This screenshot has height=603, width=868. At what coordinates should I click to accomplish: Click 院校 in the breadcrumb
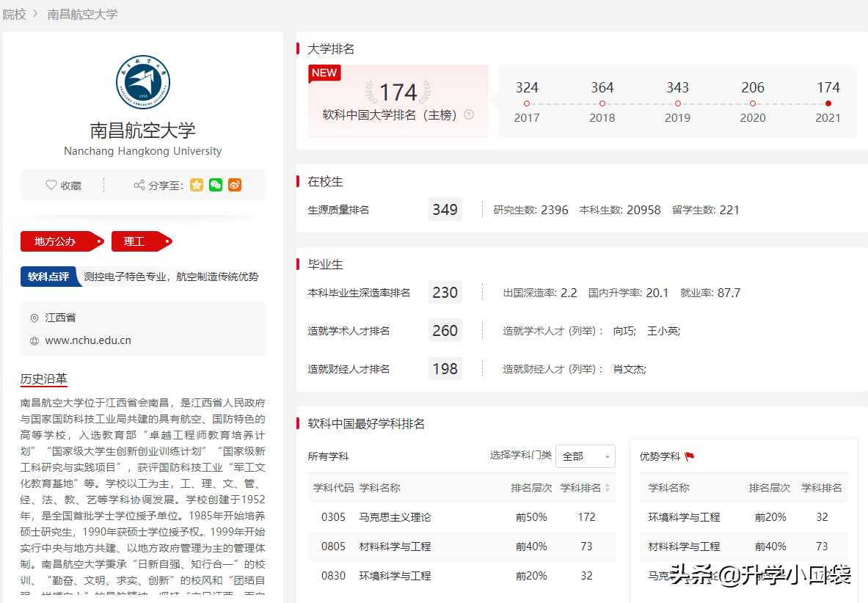tap(13, 14)
